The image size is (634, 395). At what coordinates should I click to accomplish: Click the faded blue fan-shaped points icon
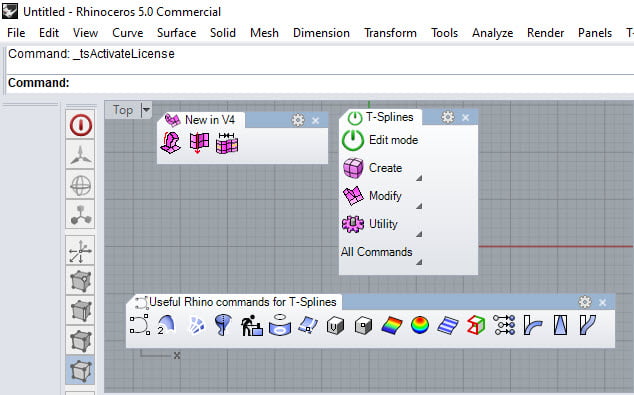[196, 325]
